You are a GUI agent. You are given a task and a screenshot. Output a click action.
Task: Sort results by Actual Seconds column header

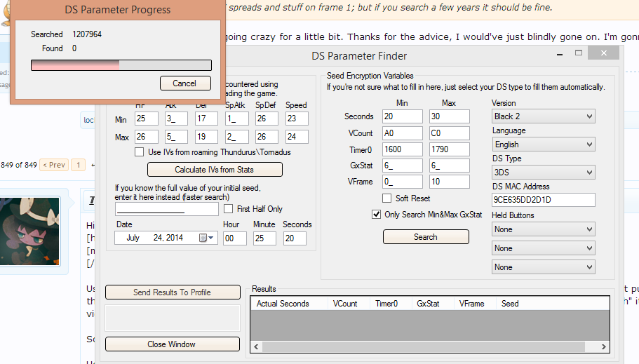tap(284, 304)
